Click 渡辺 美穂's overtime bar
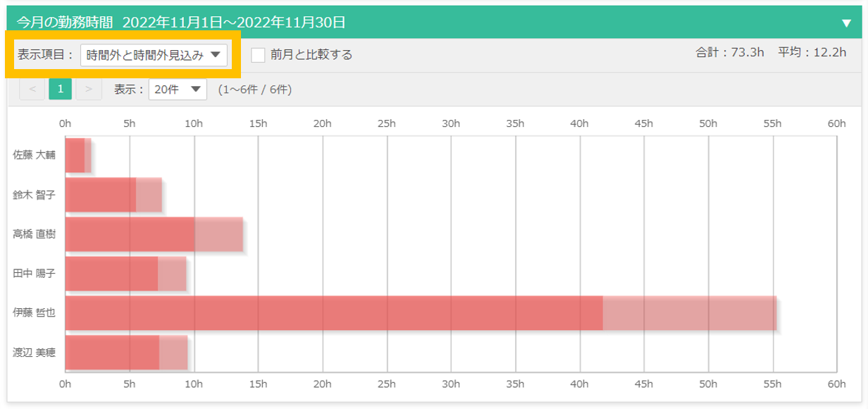Screen dimensions: 868x409 coord(112,353)
